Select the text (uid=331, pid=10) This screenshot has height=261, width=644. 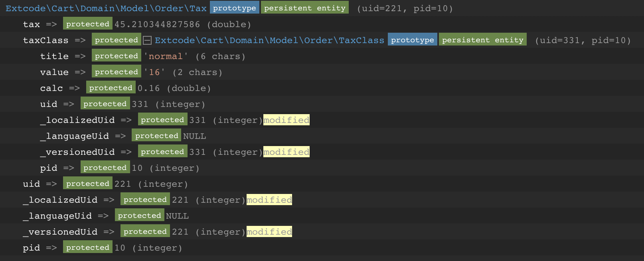click(583, 40)
